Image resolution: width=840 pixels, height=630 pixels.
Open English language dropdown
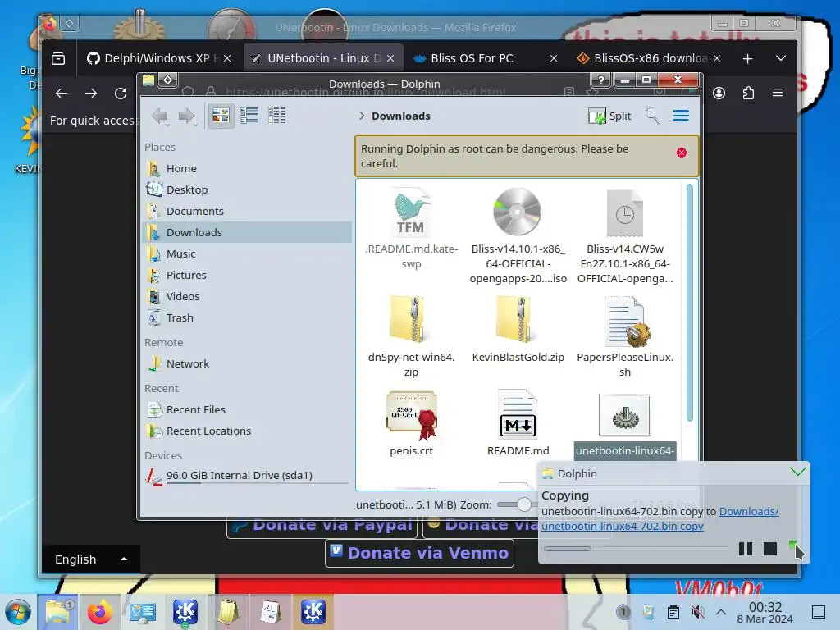click(91, 559)
